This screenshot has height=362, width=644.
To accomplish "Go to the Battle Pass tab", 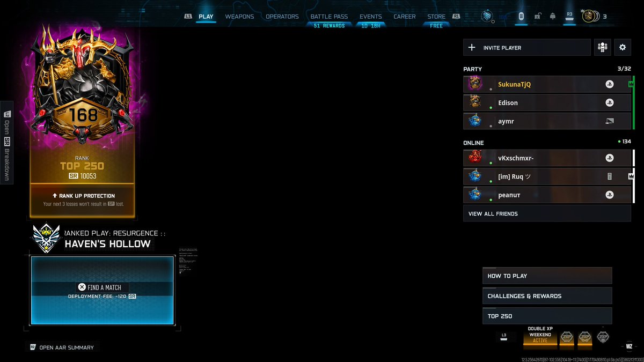I will 329,17.
